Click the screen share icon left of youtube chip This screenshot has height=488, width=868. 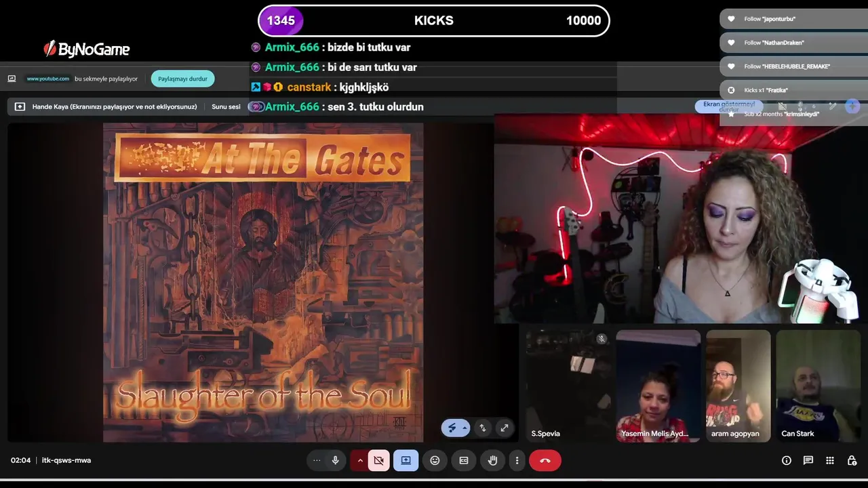[x=12, y=79]
